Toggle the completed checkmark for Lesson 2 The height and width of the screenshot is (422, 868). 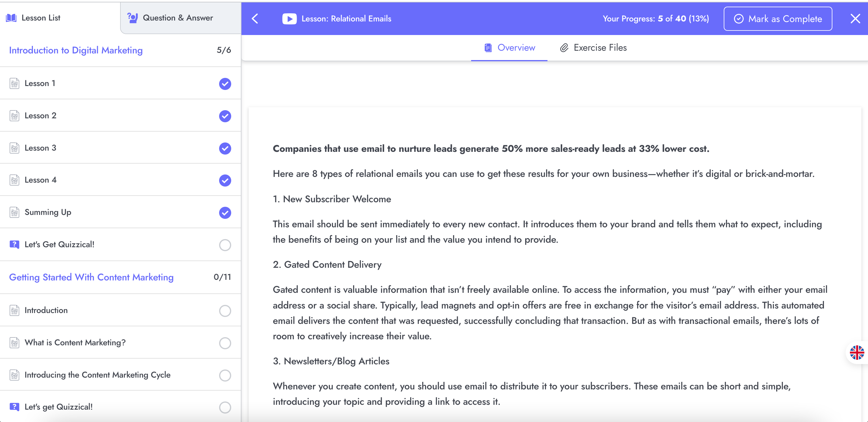225,116
